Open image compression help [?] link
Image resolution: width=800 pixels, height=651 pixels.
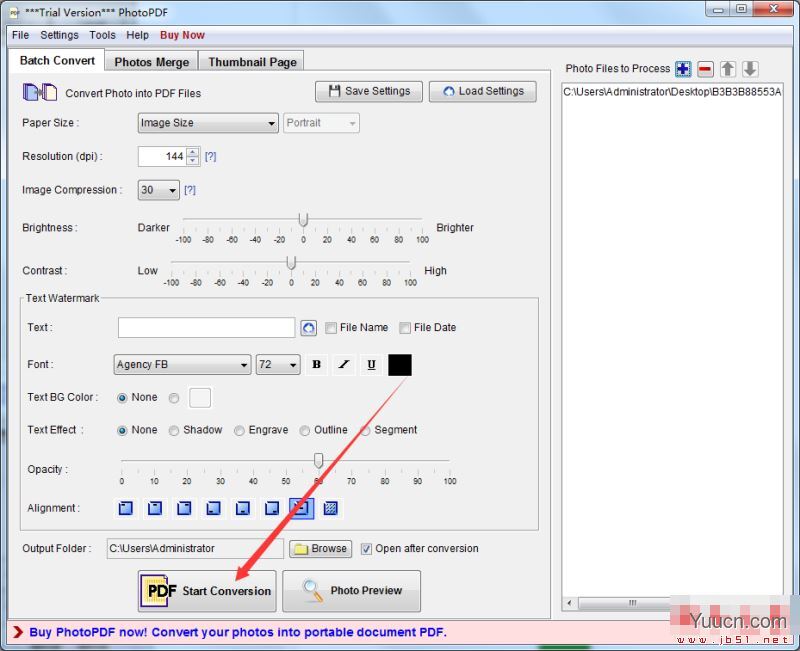(x=190, y=190)
